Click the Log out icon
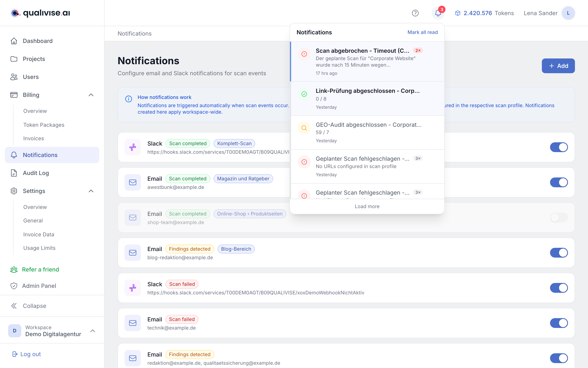 15,354
